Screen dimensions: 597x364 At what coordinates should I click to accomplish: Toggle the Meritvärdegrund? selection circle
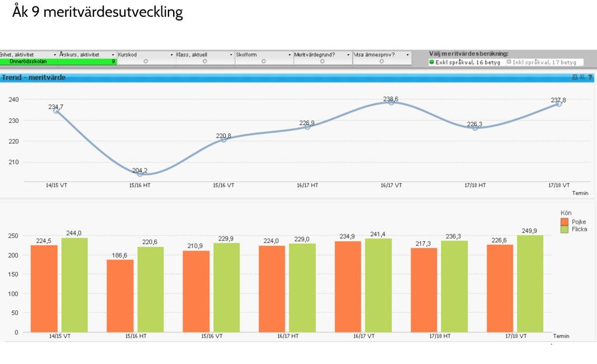pos(322,61)
